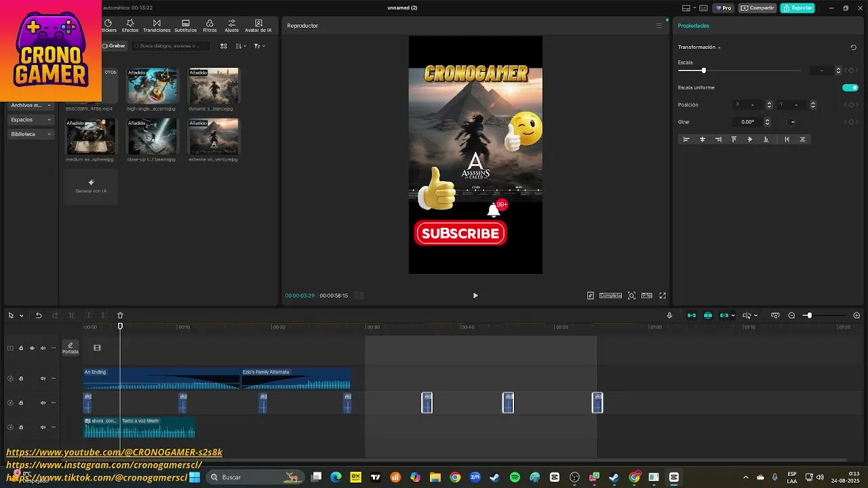Viewport: 868px width, 488px height.
Task: Toggle timeline auto snapping
Action: (708, 315)
